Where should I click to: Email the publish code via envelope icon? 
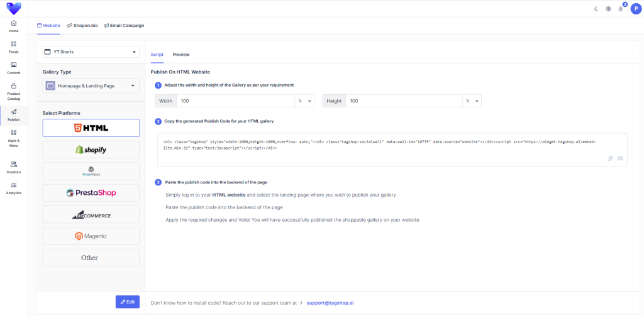click(620, 158)
